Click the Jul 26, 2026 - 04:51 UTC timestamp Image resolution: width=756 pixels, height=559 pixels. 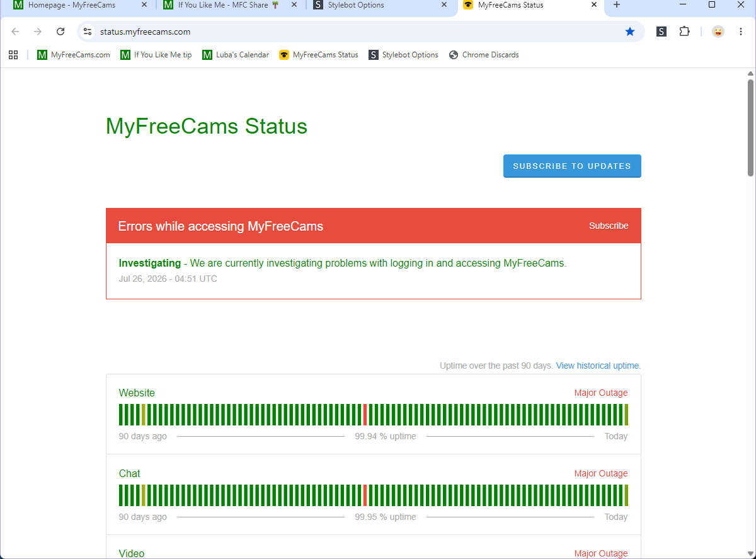coord(168,279)
